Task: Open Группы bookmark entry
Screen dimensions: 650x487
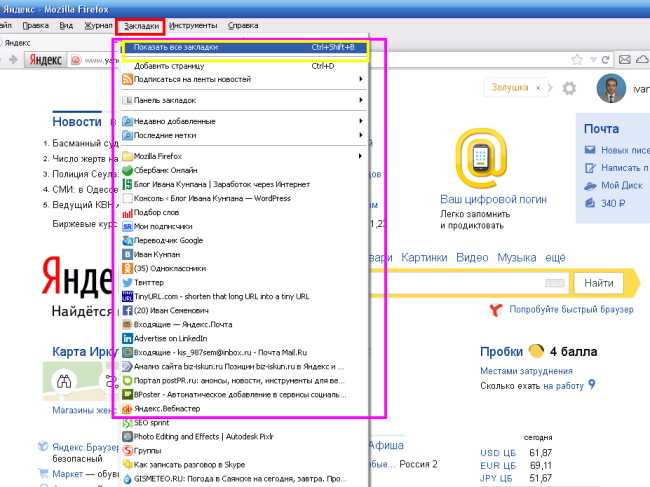Action: point(244,451)
